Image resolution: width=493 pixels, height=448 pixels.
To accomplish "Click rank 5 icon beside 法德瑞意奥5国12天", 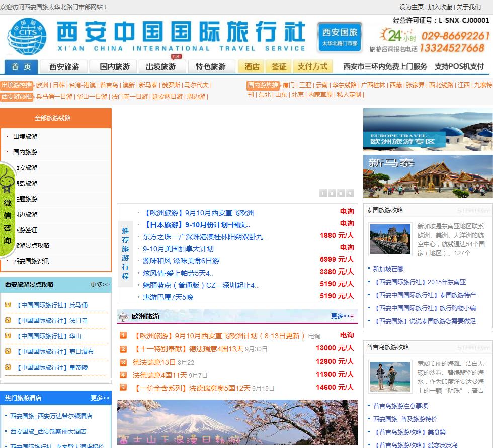I will tap(123, 387).
